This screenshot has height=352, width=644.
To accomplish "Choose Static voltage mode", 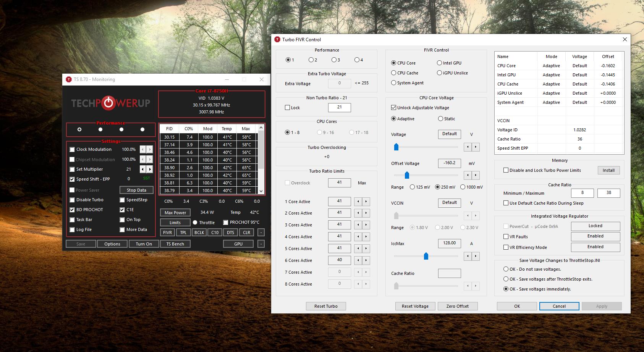I will 441,119.
